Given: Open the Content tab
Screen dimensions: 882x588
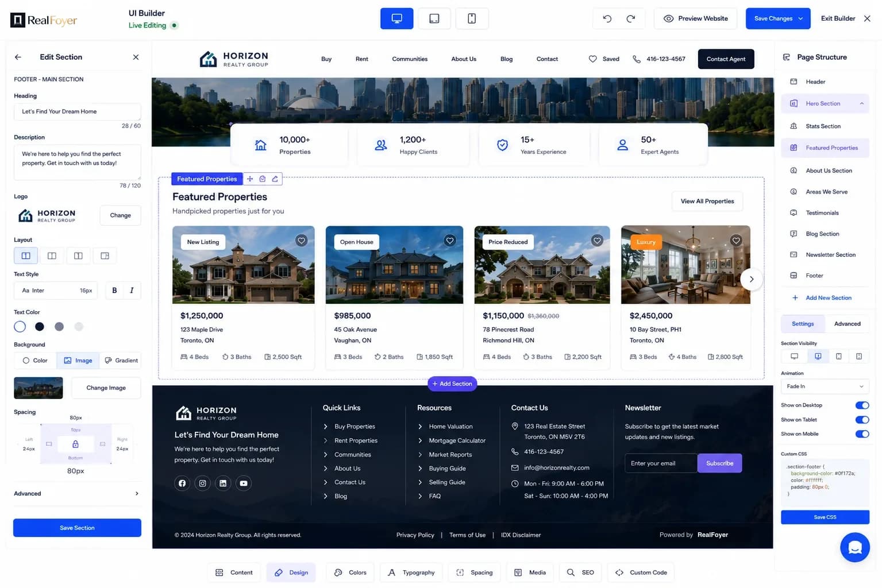Looking at the screenshot, I should tap(234, 572).
